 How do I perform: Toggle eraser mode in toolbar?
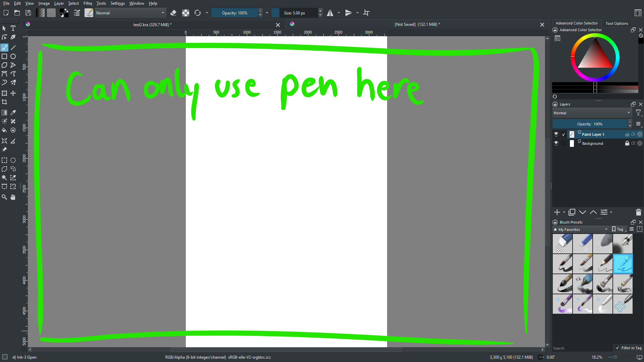pos(173,13)
